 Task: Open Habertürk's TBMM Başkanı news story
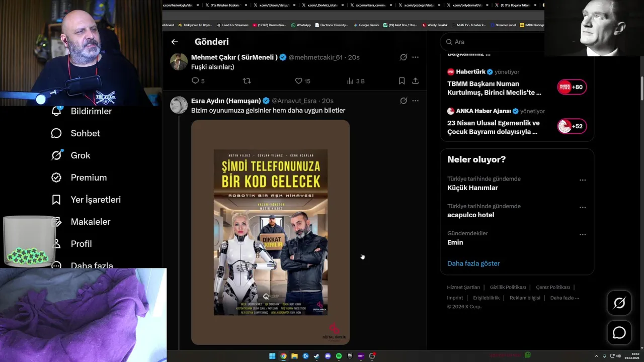tap(494, 88)
